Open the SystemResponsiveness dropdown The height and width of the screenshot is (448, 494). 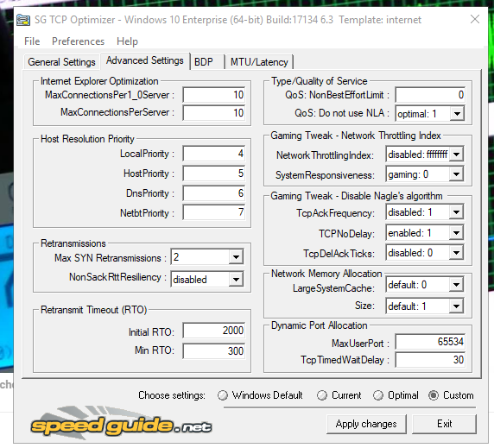pyautogui.click(x=456, y=174)
